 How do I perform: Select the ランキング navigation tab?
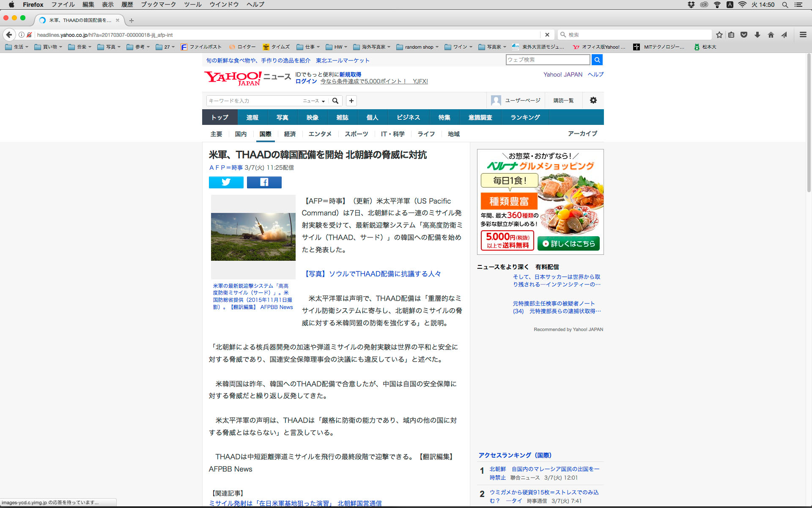[525, 117]
